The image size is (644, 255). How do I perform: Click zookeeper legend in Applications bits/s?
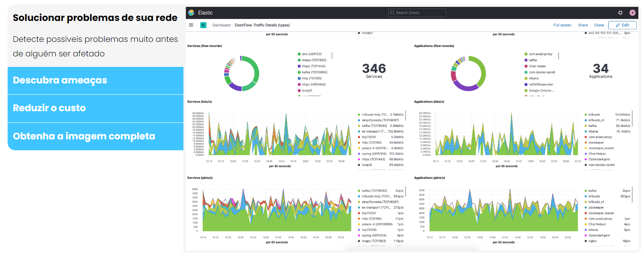[x=594, y=142]
